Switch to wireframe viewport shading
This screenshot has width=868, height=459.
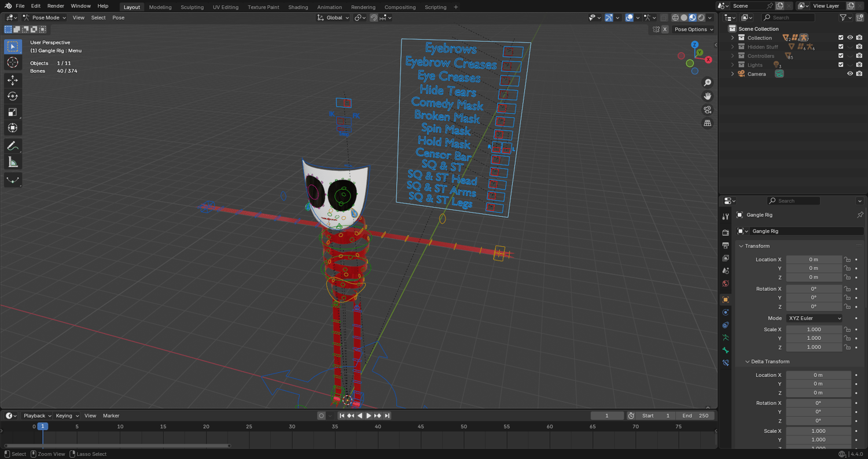[x=675, y=18]
